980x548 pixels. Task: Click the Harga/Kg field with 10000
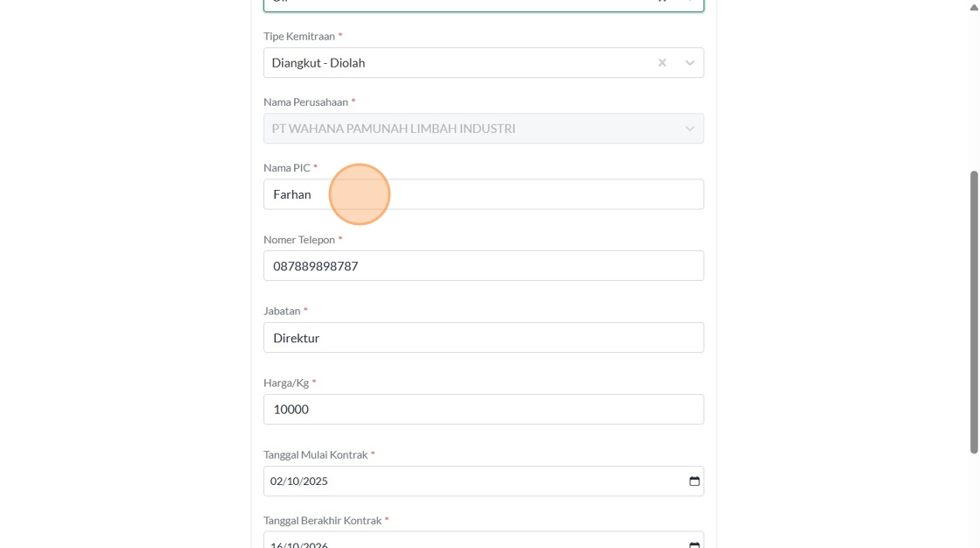(483, 410)
